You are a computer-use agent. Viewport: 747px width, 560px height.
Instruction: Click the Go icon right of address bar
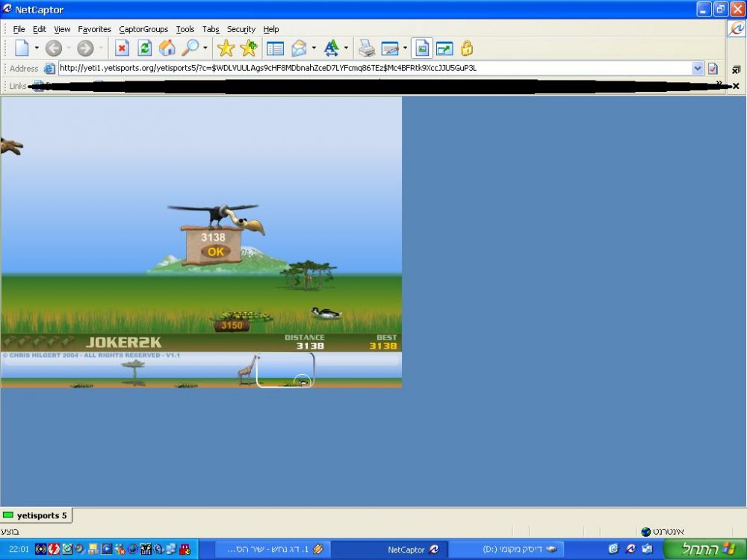(713, 69)
